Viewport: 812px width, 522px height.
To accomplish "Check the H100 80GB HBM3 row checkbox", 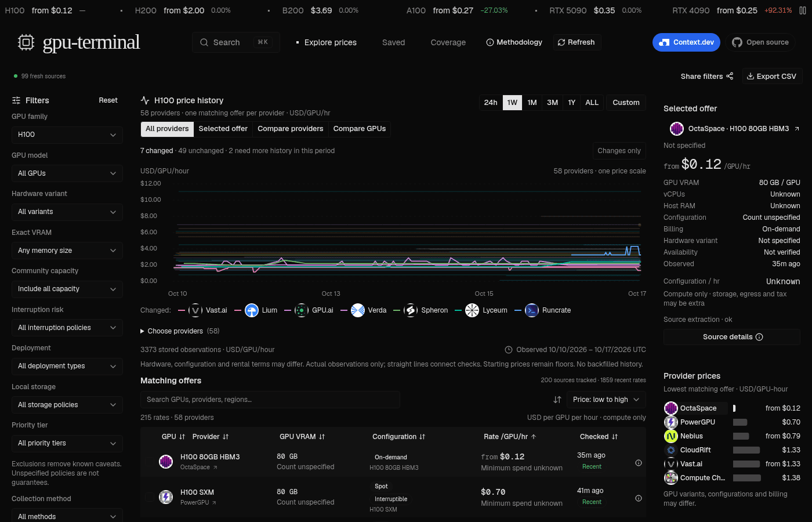I will (150, 462).
